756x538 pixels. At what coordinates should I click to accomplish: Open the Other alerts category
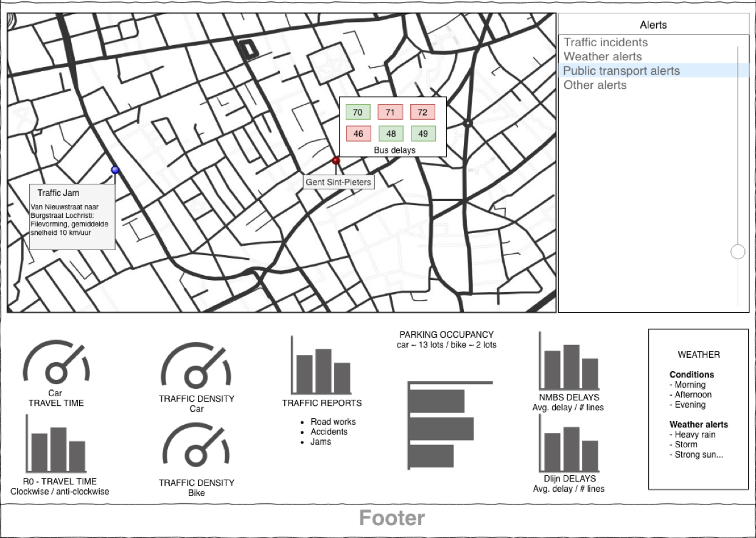[595, 85]
